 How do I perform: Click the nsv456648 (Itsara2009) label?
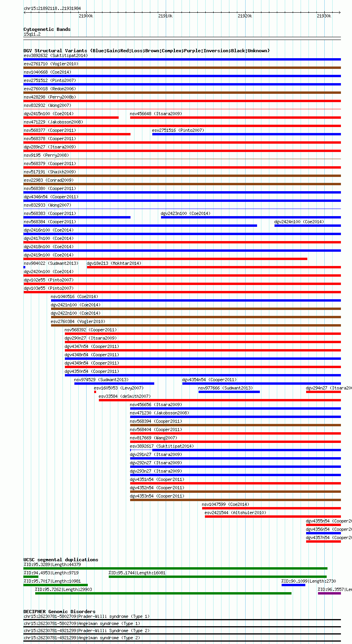coord(156,114)
